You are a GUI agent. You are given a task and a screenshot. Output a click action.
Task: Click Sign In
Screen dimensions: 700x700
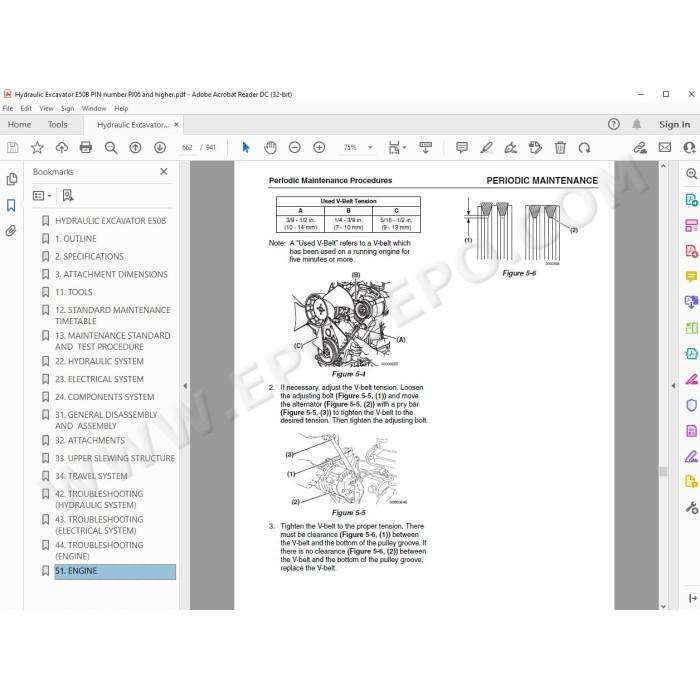click(675, 125)
